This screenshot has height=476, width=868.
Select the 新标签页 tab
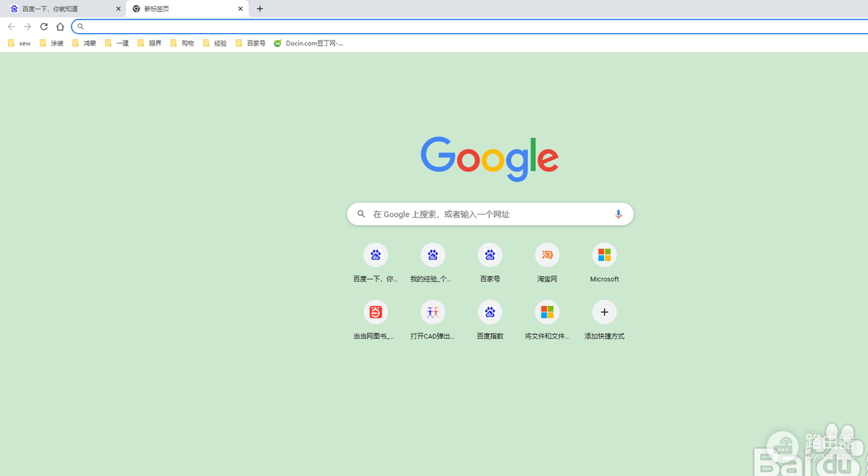(x=188, y=9)
